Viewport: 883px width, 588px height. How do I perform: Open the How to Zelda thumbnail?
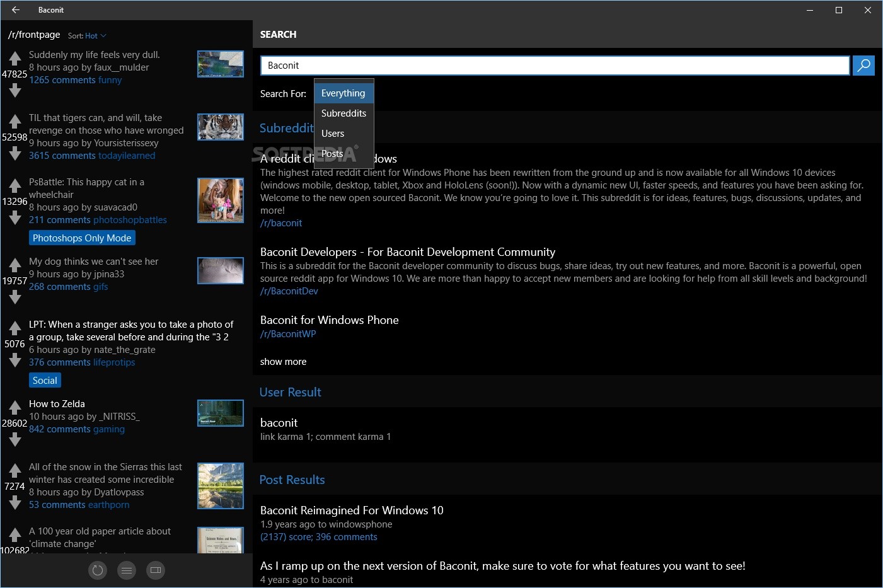pyautogui.click(x=221, y=413)
